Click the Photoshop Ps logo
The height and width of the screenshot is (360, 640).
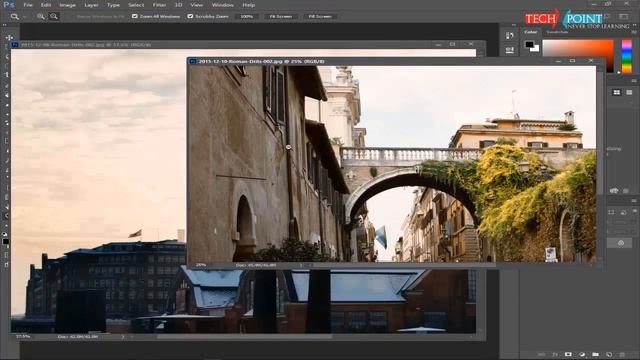pos(8,5)
